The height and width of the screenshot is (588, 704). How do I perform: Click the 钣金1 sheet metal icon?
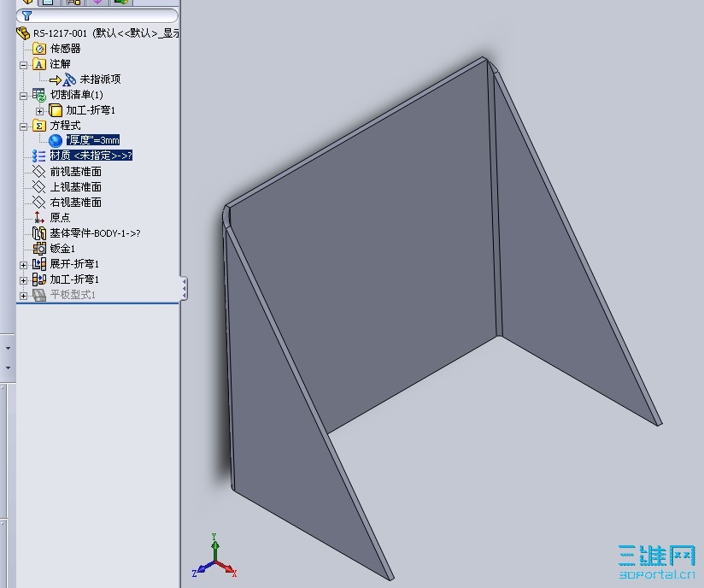[x=39, y=249]
